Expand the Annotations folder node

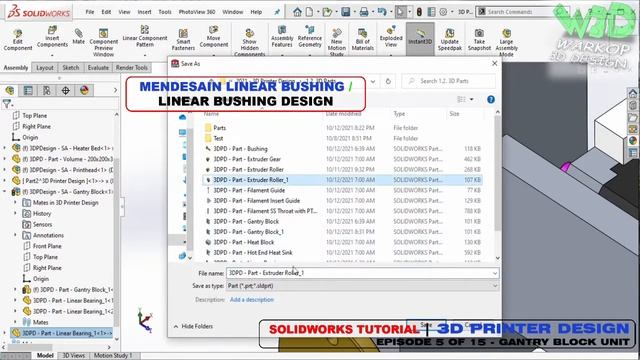tap(16, 235)
